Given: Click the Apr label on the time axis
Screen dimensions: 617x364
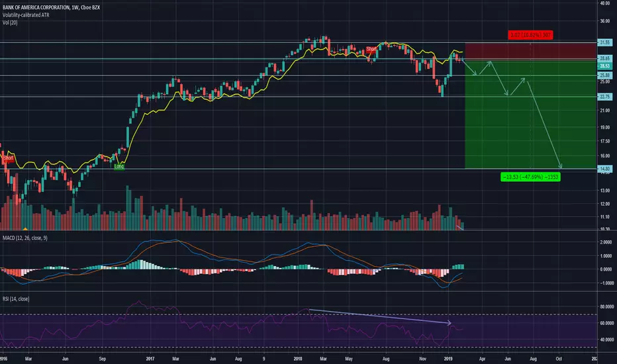Looking at the screenshot, I should [x=482, y=359].
